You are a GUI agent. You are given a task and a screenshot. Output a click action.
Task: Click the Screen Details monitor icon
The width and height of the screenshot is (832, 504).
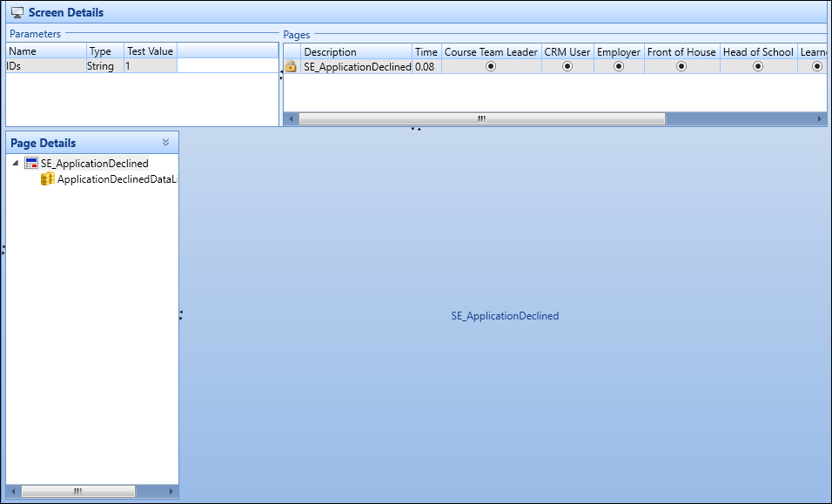[x=17, y=13]
